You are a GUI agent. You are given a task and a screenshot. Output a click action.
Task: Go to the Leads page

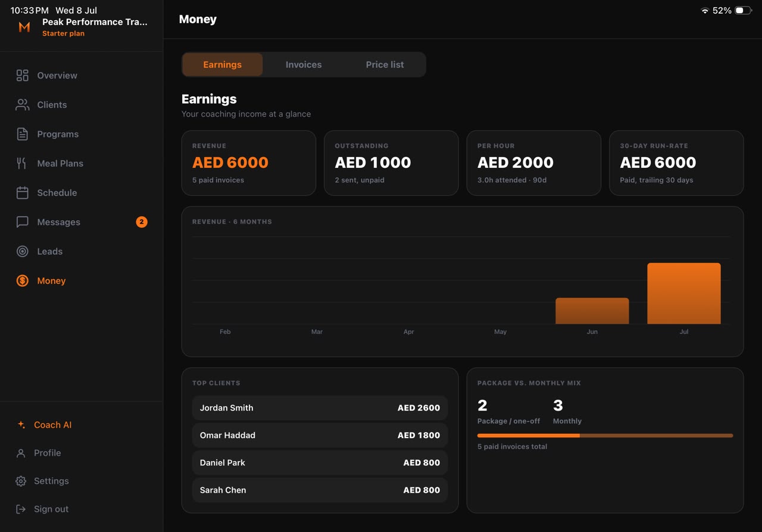click(x=82, y=251)
